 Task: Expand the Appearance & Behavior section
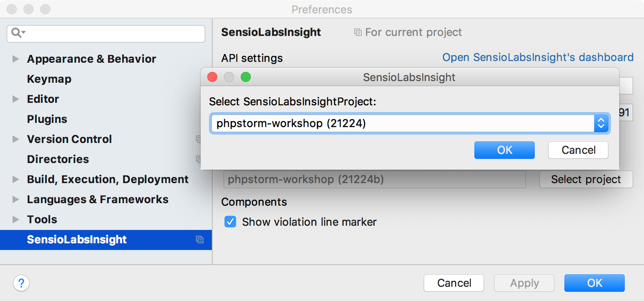point(16,59)
